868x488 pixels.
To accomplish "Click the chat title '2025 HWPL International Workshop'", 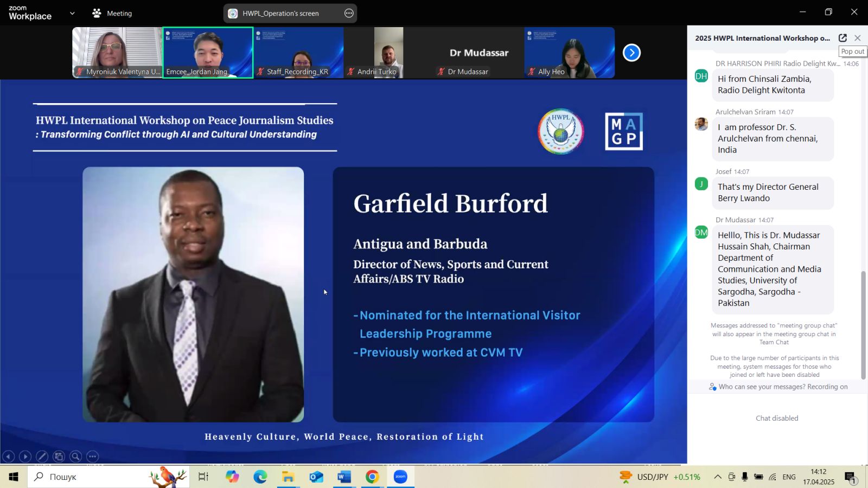I will tap(762, 38).
